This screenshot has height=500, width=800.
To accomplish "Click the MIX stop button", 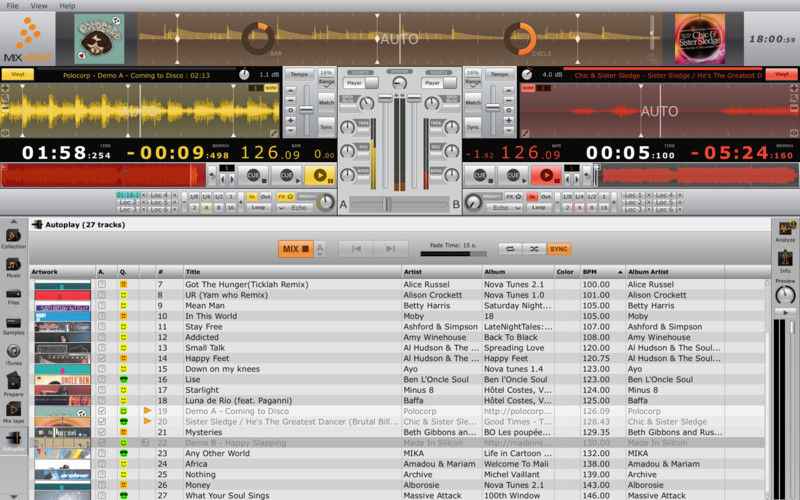I will coord(296,248).
